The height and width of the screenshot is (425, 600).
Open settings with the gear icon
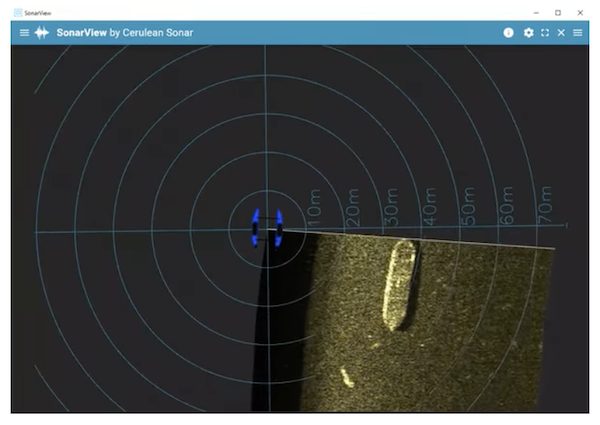click(x=528, y=33)
